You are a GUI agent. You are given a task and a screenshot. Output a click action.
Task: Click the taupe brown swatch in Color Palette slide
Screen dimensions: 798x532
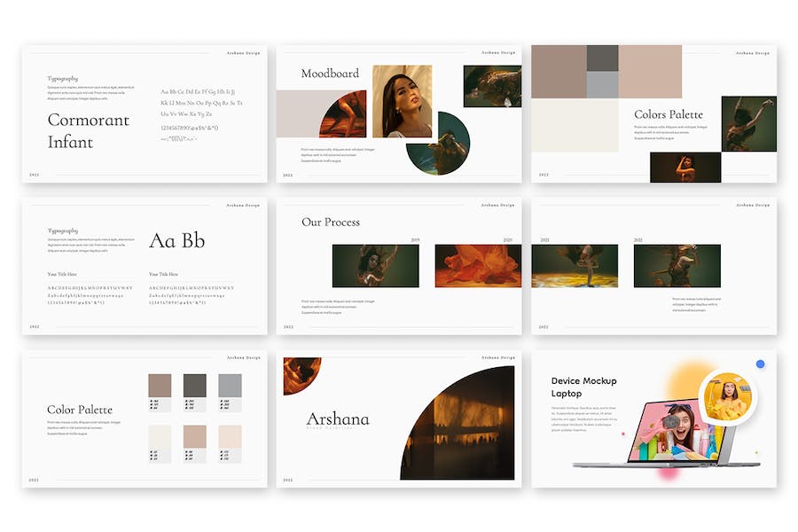click(160, 385)
